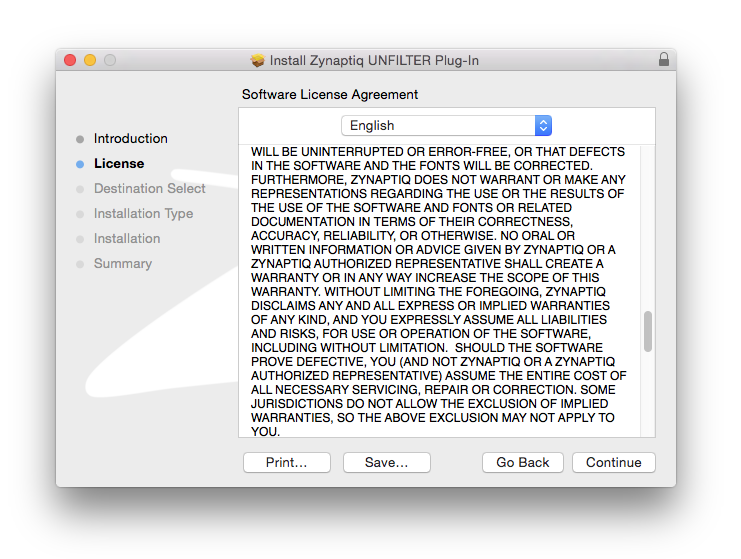This screenshot has width=741, height=559.
Task: Click the line starting 'FURTHERMORE, ZYNAPTIQ DOES NOT'
Action: click(438, 180)
